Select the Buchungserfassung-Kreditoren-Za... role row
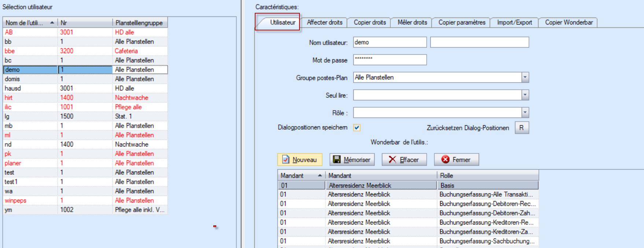644x248 pixels. (408, 232)
